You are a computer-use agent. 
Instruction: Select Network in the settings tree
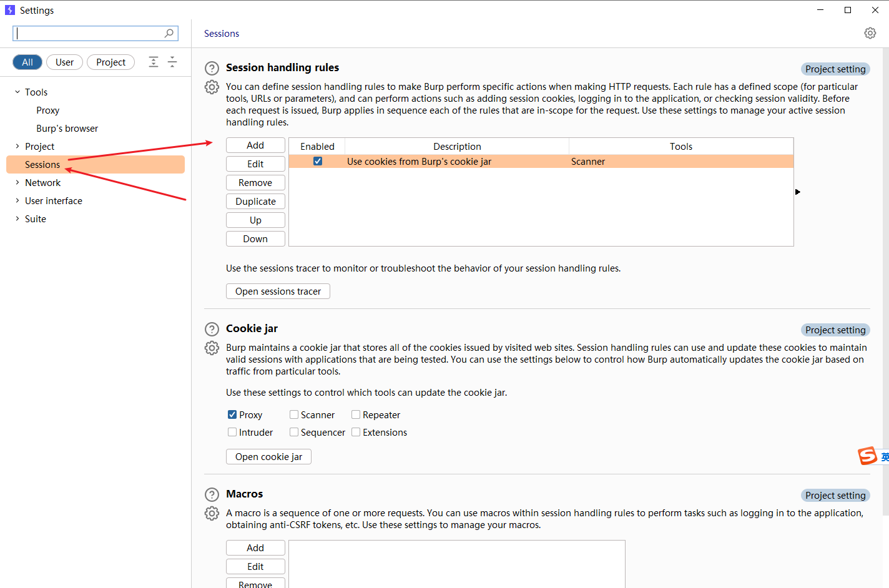43,183
